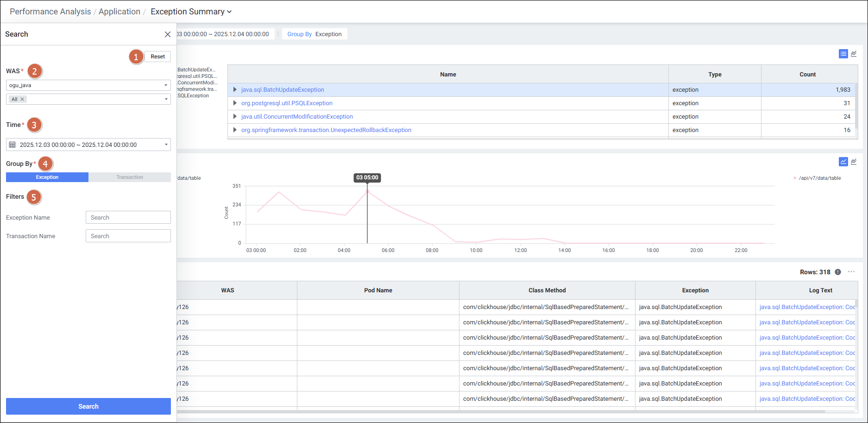Viewport: 868px width, 423px height.
Task: Click the calendar icon in the Time field
Action: [13, 145]
